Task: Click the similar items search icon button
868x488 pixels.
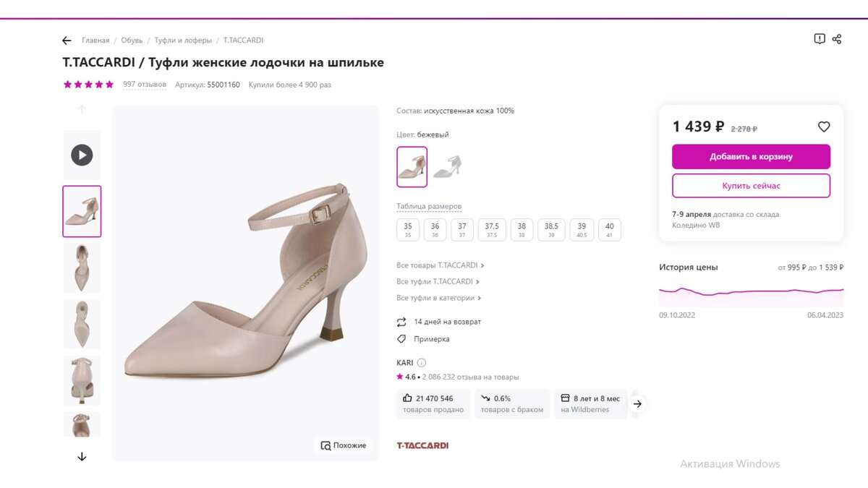Action: point(344,445)
